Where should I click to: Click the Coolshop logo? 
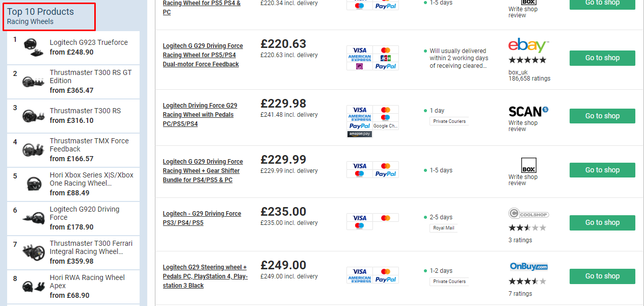[x=528, y=213]
